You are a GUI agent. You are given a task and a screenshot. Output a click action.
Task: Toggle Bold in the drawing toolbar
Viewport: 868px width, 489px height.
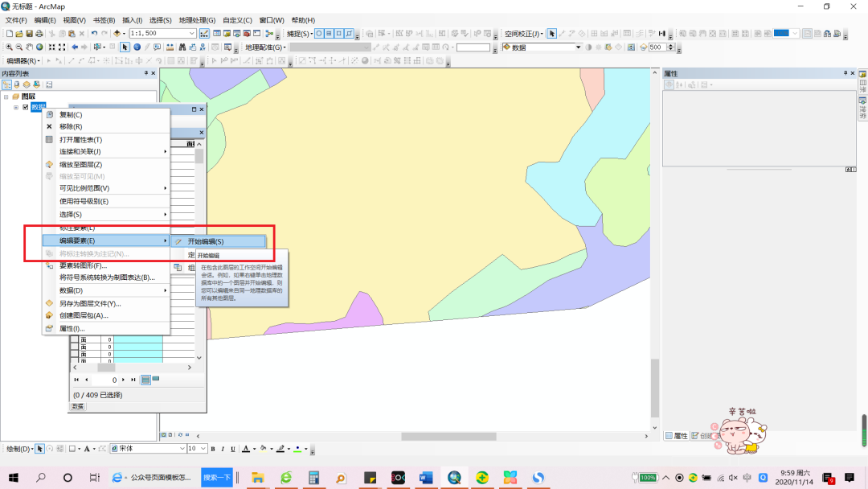click(213, 449)
